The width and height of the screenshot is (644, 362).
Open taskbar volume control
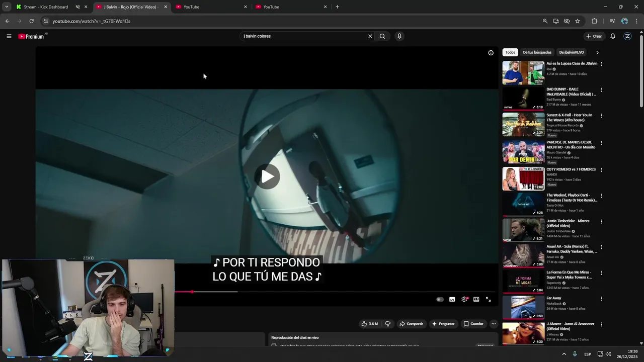(x=608, y=354)
